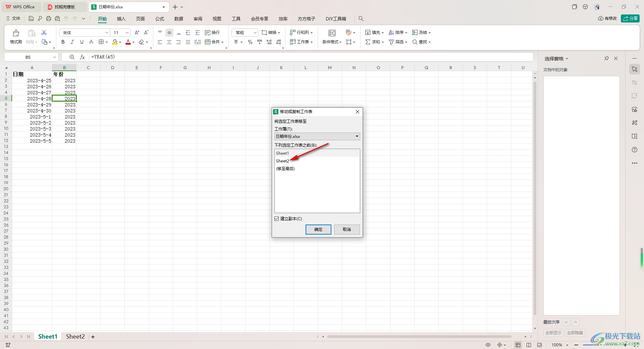The width and height of the screenshot is (644, 349).
Task: Select column B header
Action: (x=64, y=68)
